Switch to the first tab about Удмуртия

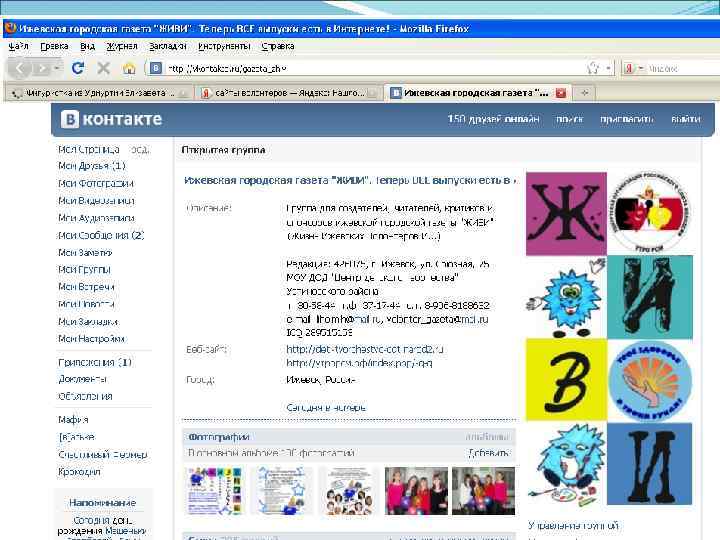coord(99,93)
